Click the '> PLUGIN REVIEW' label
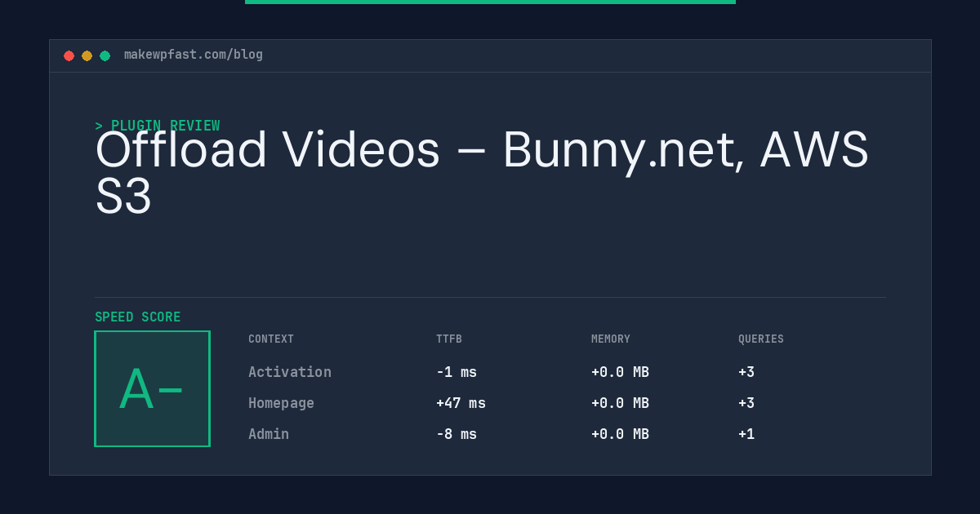Screen dimensions: 980x514 coord(158,126)
